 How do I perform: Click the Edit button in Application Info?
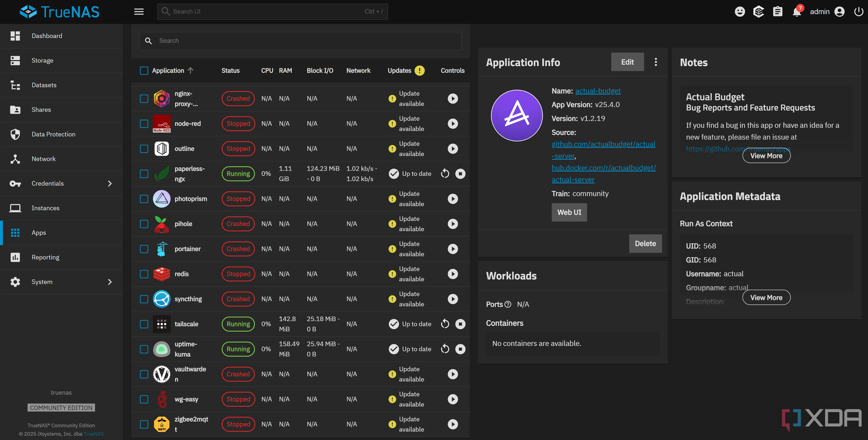627,62
